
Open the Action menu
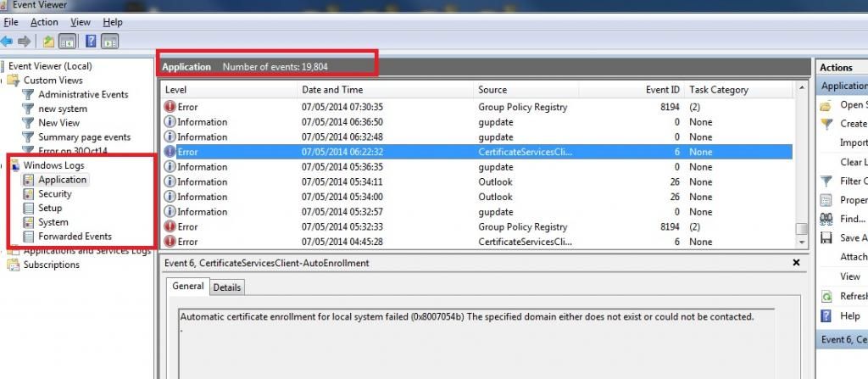pyautogui.click(x=44, y=22)
